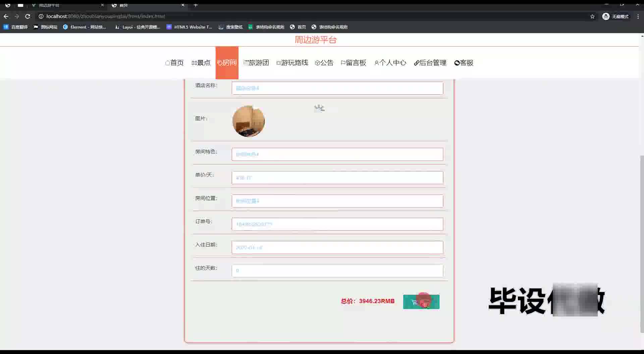Reload the page with the refresh icon
Viewport: 644px width, 354px height.
point(28,16)
